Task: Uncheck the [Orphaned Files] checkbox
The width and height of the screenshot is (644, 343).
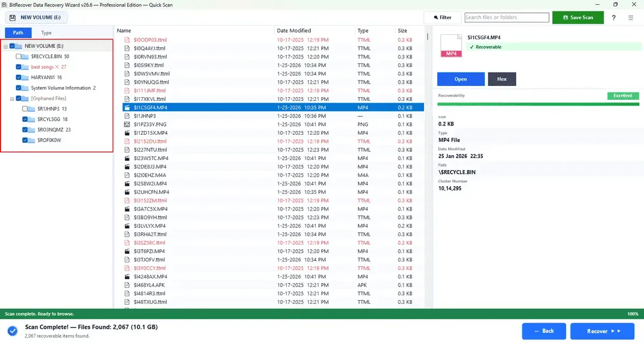Action: [19, 98]
